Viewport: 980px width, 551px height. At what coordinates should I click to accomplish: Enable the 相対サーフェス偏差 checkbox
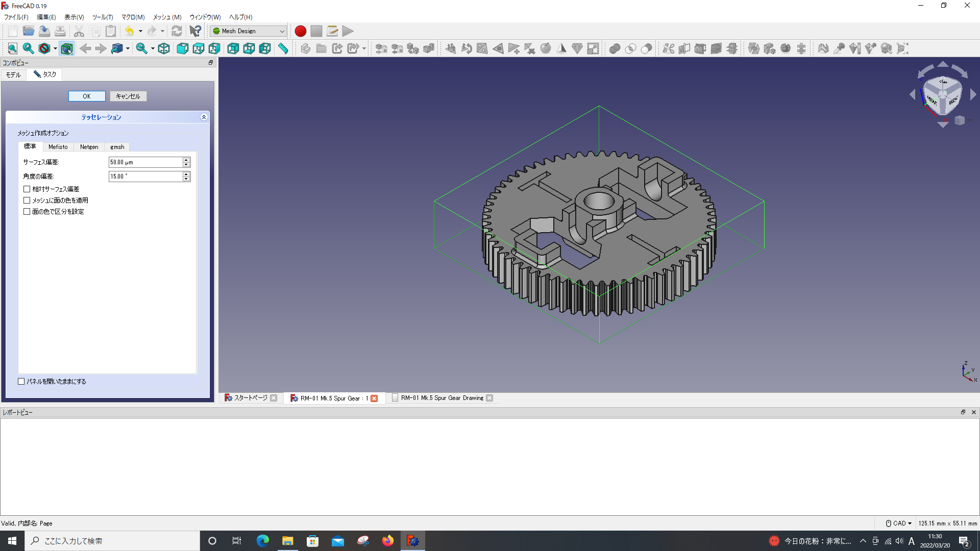27,189
